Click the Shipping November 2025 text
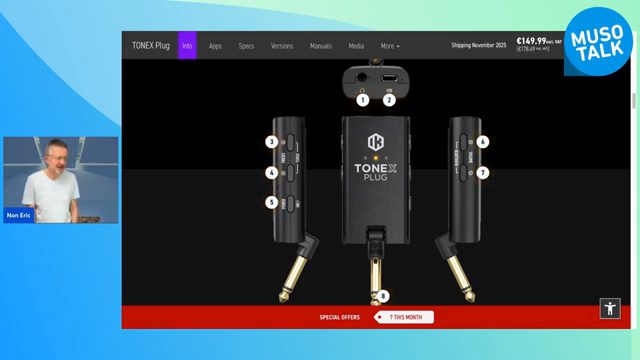Viewport: 640px width, 360px height. pyautogui.click(x=478, y=45)
